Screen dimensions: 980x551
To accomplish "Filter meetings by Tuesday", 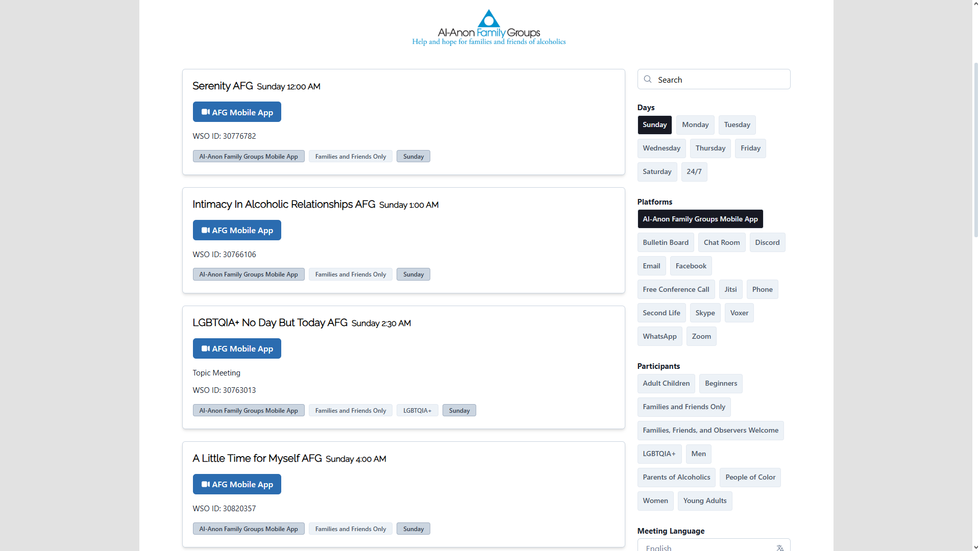I will click(737, 124).
